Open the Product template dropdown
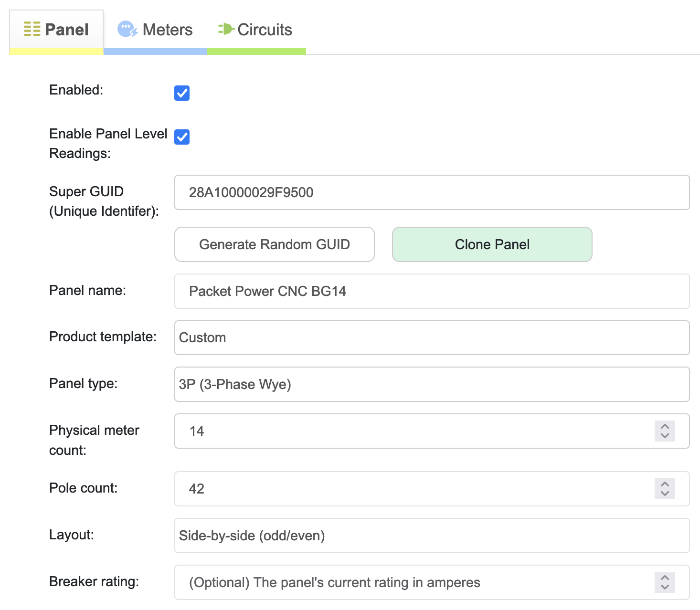700x610 pixels. [x=432, y=338]
